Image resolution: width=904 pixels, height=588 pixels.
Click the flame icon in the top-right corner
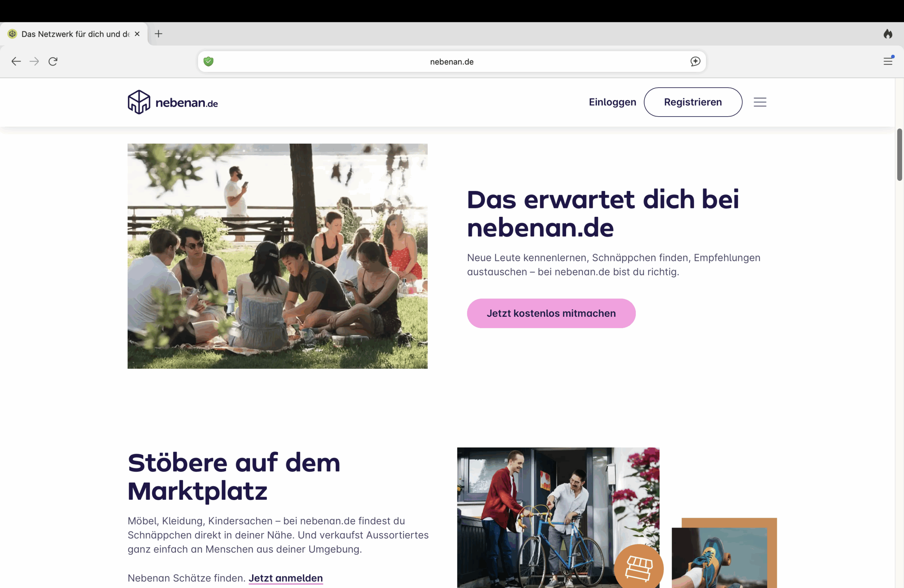point(888,34)
